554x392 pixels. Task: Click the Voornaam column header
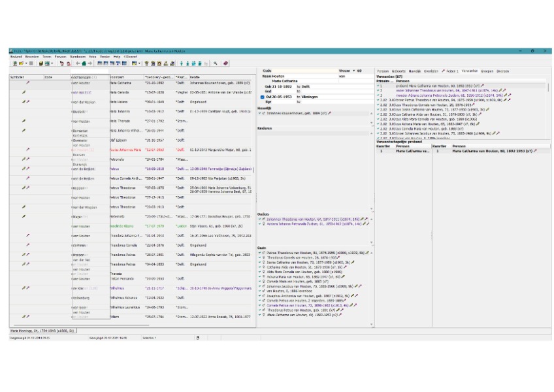pyautogui.click(x=118, y=76)
